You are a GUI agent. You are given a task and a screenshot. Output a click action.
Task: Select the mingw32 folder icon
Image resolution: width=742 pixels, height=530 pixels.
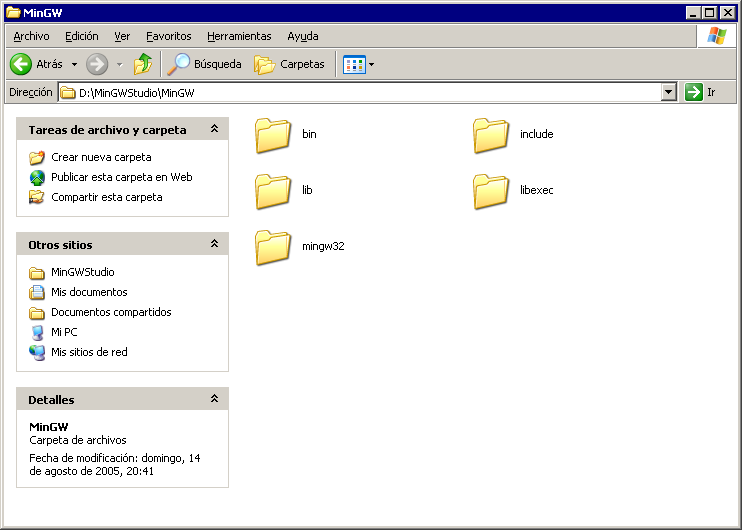[x=273, y=247]
